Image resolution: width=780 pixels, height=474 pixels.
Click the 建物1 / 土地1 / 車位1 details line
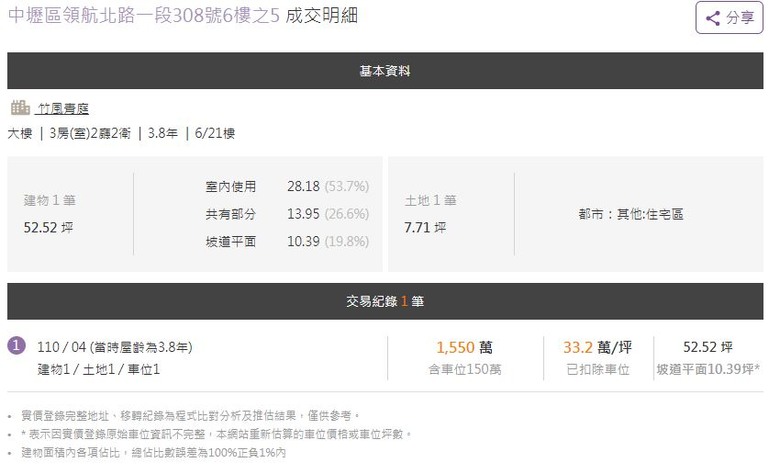(98, 370)
